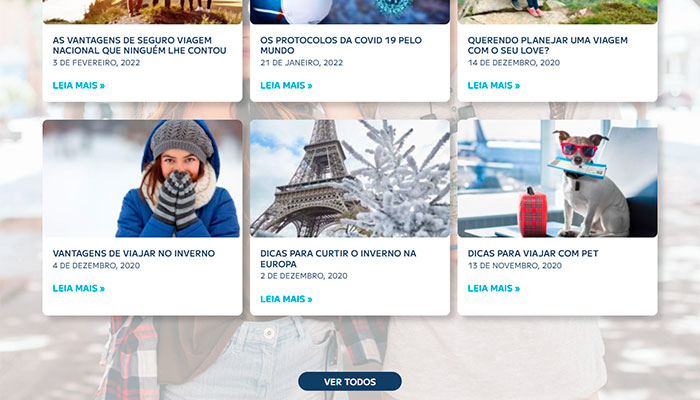Click title Dicas para curtir o inverno na Europa

[x=338, y=258]
